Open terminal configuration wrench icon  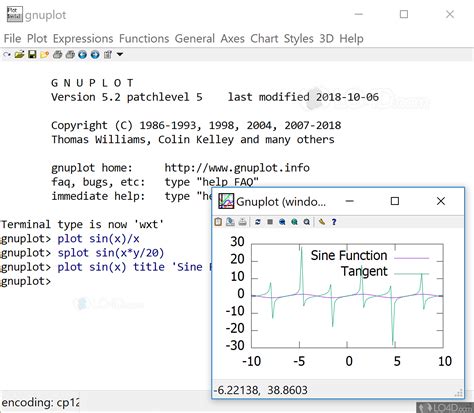(x=322, y=222)
